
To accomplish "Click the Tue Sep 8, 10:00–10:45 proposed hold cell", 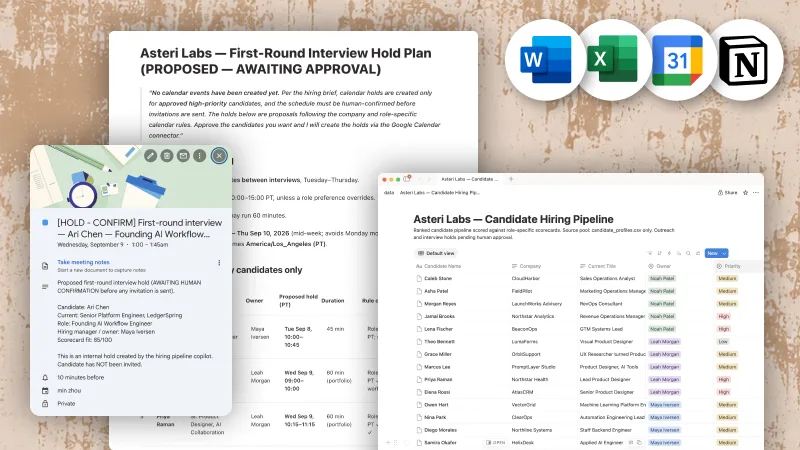I will click(x=298, y=337).
